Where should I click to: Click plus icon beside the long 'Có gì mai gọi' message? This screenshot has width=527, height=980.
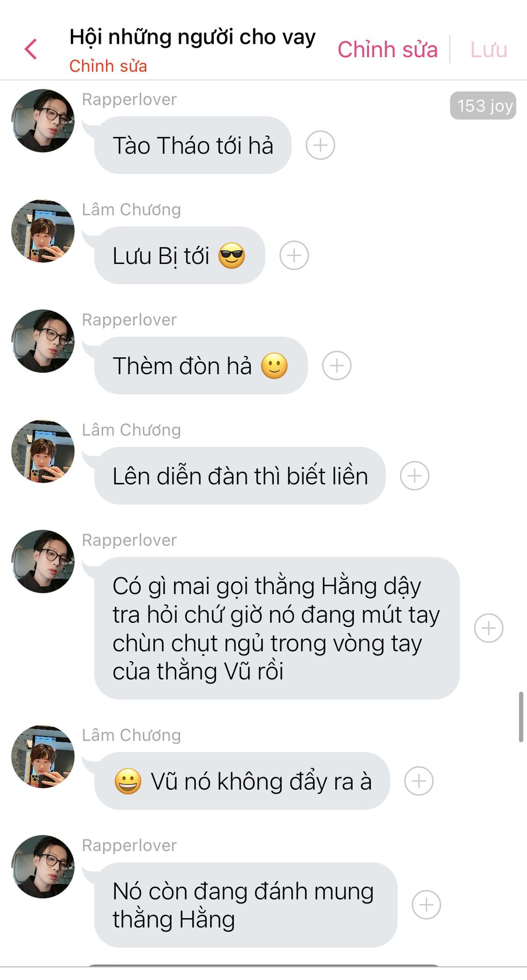click(x=489, y=628)
